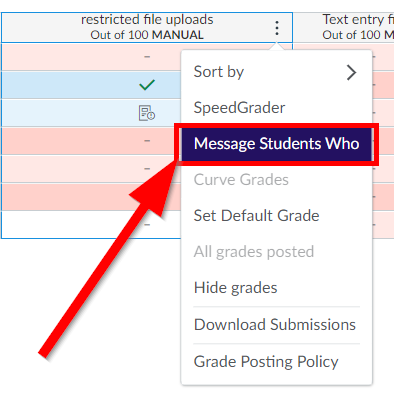Click the pending review document icon cell
Viewport: 394px width, 417px height.
[x=147, y=113]
